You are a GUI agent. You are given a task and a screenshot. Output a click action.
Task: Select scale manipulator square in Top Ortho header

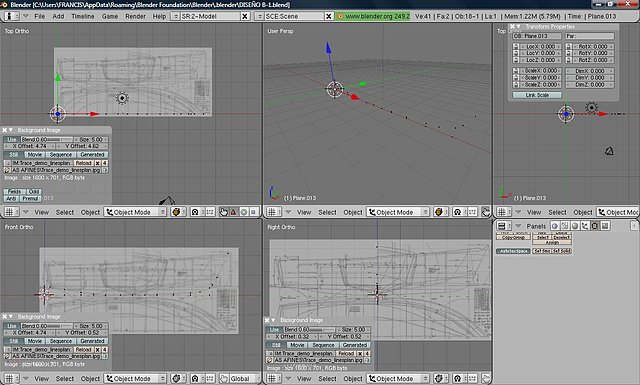tap(253, 212)
